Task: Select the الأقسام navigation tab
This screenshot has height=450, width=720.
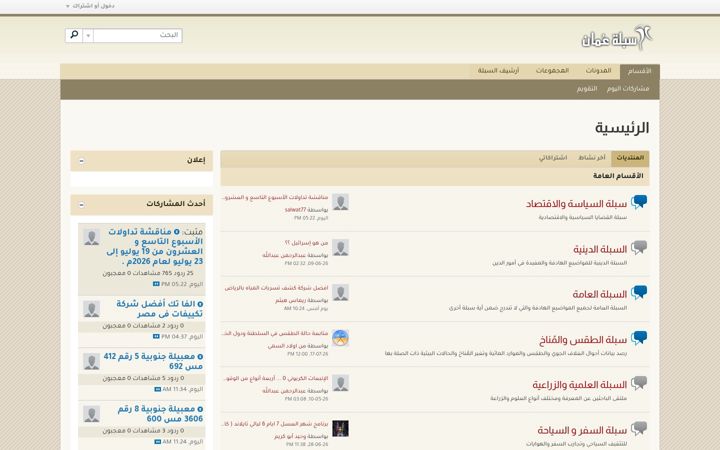Action: [640, 71]
